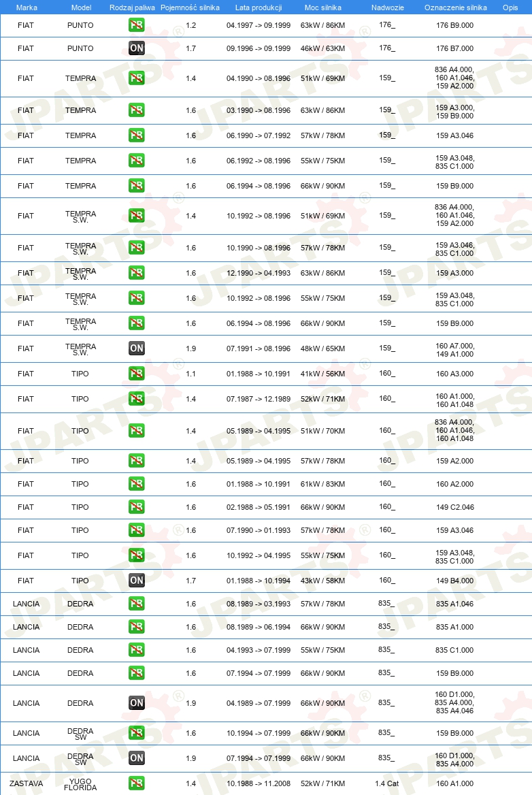Click engine codes 160 A7.000, 149 A1.000
The height and width of the screenshot is (795, 532).
pos(455,350)
